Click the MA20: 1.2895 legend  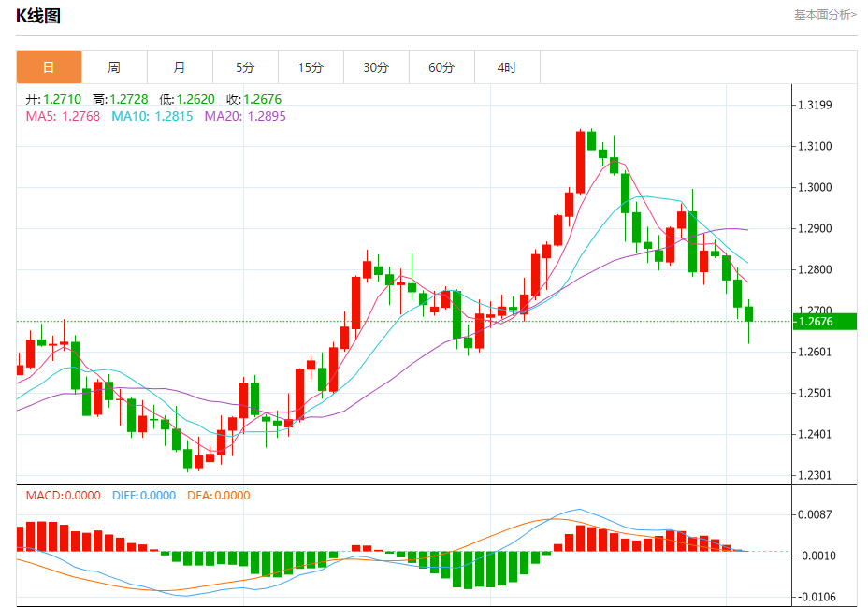point(245,116)
